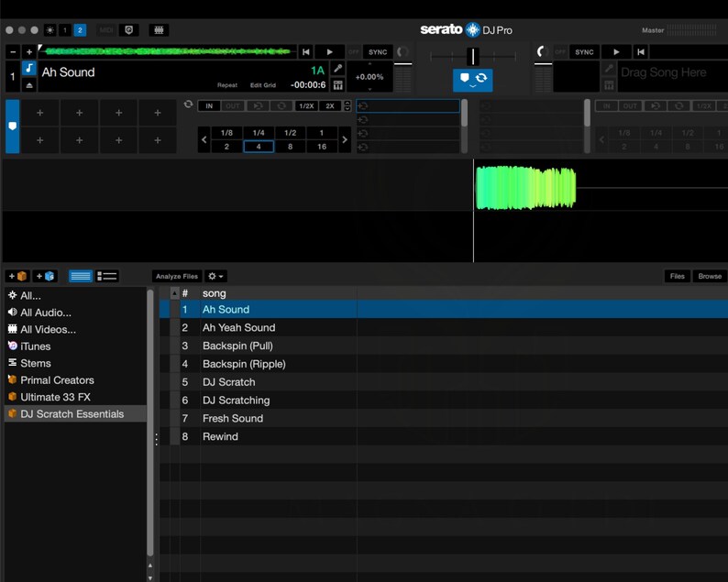728x582 pixels.
Task: Halve the loop length with 1/2X on deck 1
Action: (306, 105)
